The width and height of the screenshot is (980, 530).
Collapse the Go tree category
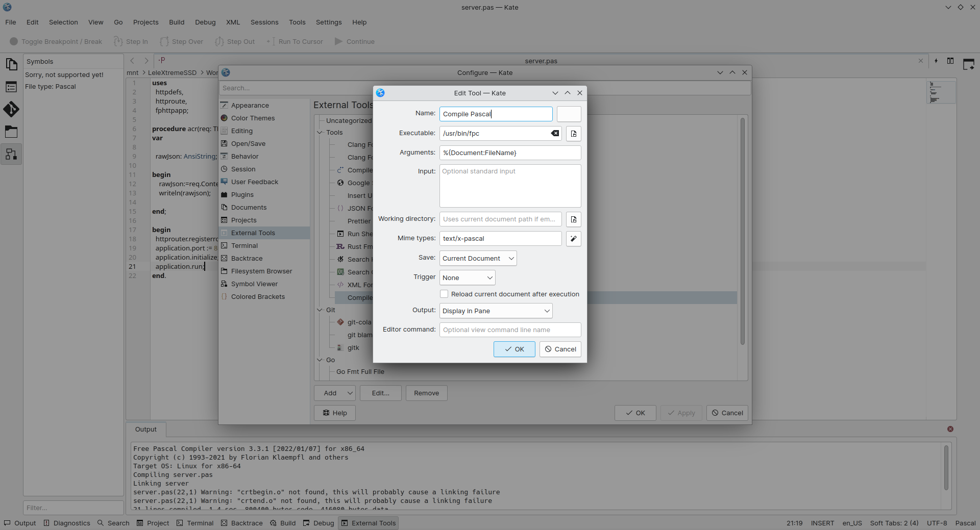pyautogui.click(x=320, y=360)
